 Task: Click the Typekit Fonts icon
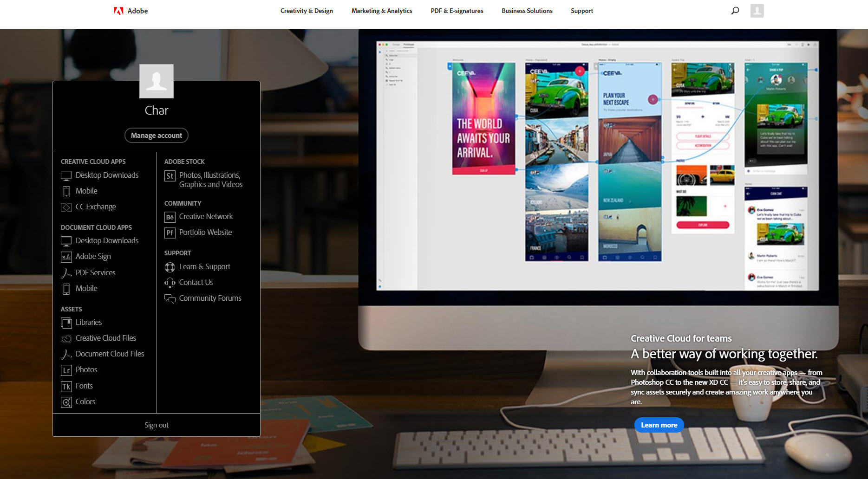pyautogui.click(x=66, y=387)
